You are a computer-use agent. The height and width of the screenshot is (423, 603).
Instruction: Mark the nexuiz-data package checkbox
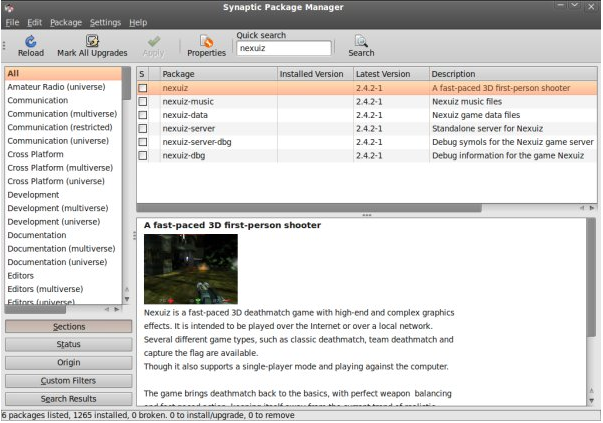[143, 115]
